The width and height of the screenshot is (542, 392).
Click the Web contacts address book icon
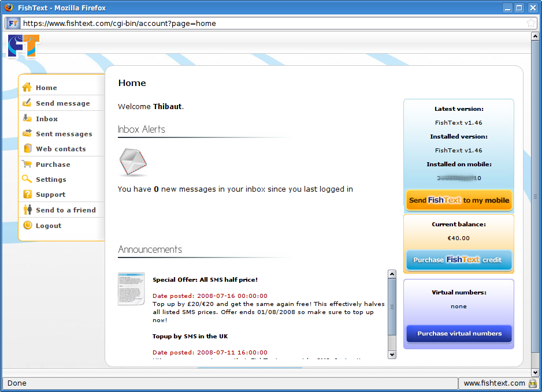point(27,149)
